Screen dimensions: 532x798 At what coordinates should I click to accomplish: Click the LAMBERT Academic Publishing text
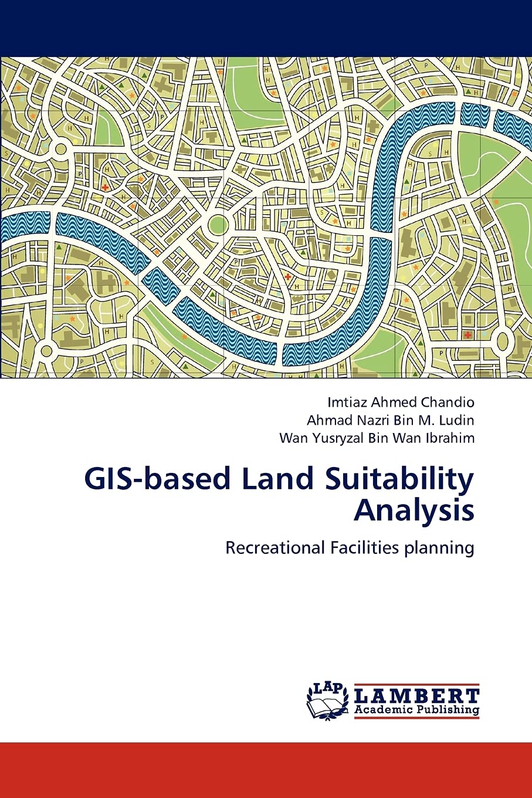[415, 698]
